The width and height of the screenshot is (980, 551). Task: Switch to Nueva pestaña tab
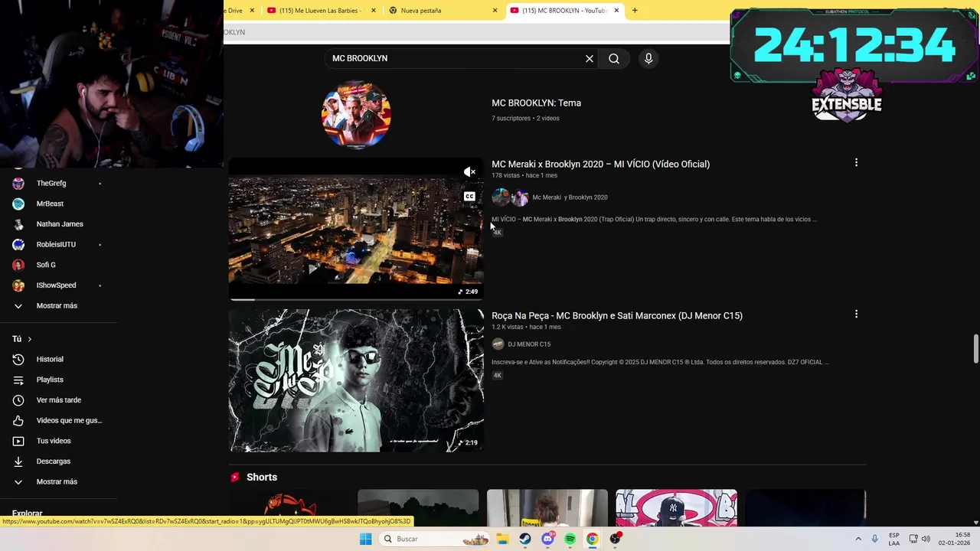click(443, 11)
